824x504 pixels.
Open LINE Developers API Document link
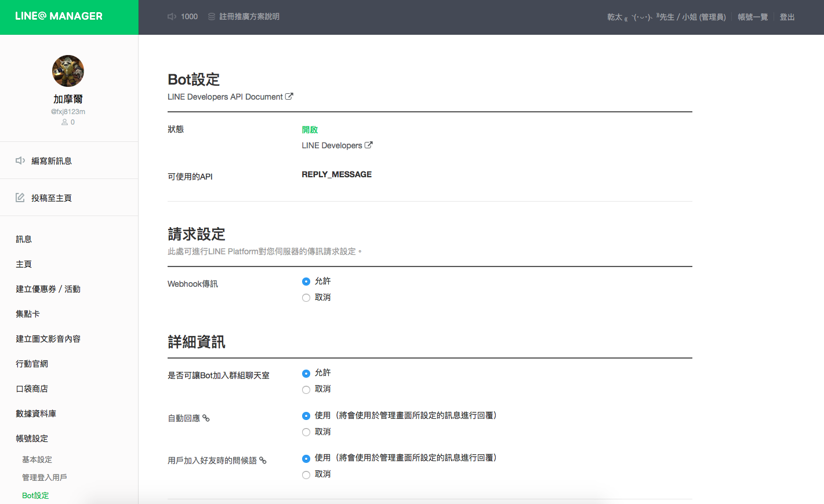[x=230, y=97]
